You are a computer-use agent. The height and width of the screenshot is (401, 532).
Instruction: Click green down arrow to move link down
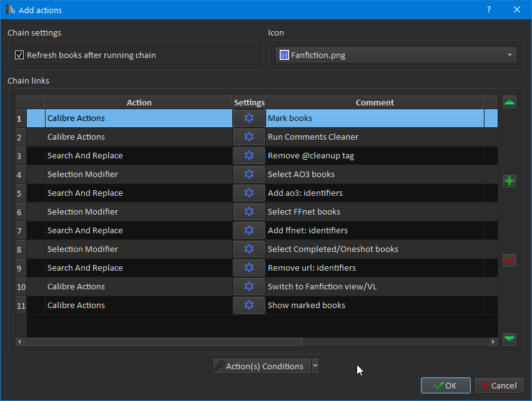tap(510, 339)
